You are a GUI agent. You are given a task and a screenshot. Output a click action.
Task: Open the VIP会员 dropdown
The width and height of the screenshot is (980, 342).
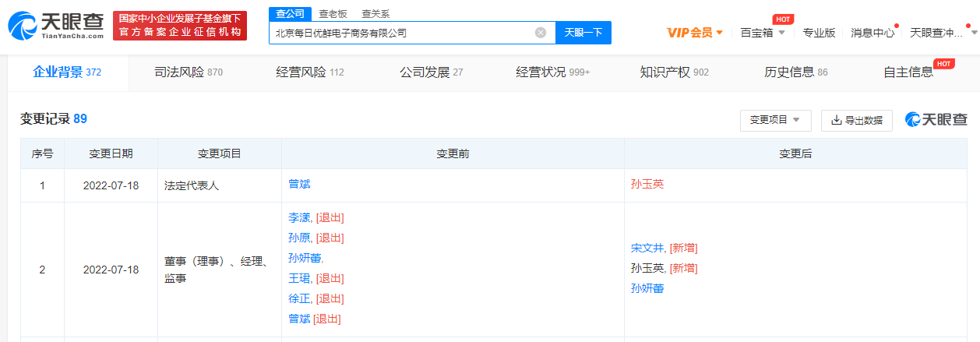[x=696, y=33]
